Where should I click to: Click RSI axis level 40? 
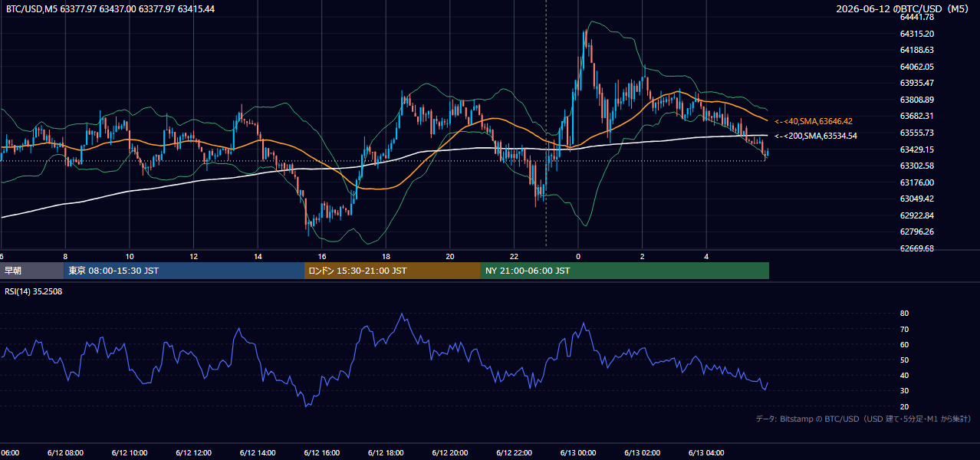click(x=904, y=375)
